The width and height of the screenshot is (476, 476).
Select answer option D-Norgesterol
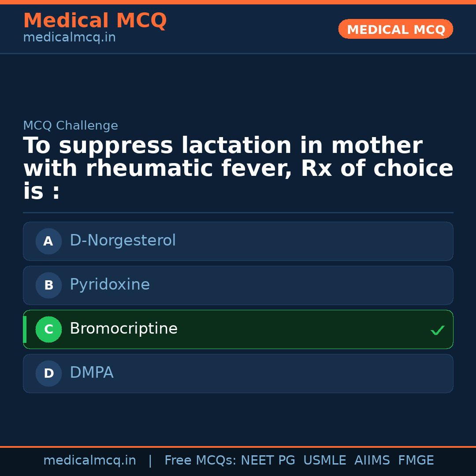123,241
